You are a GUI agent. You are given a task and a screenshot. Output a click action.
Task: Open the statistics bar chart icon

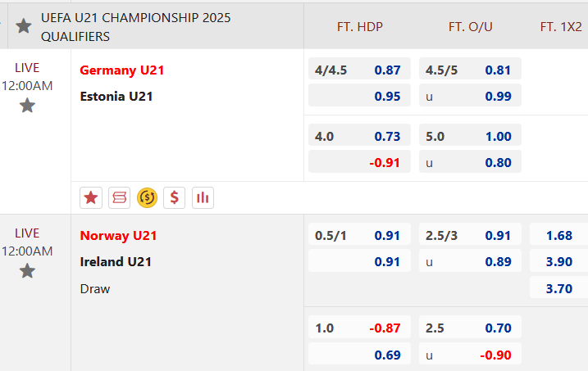pyautogui.click(x=203, y=197)
